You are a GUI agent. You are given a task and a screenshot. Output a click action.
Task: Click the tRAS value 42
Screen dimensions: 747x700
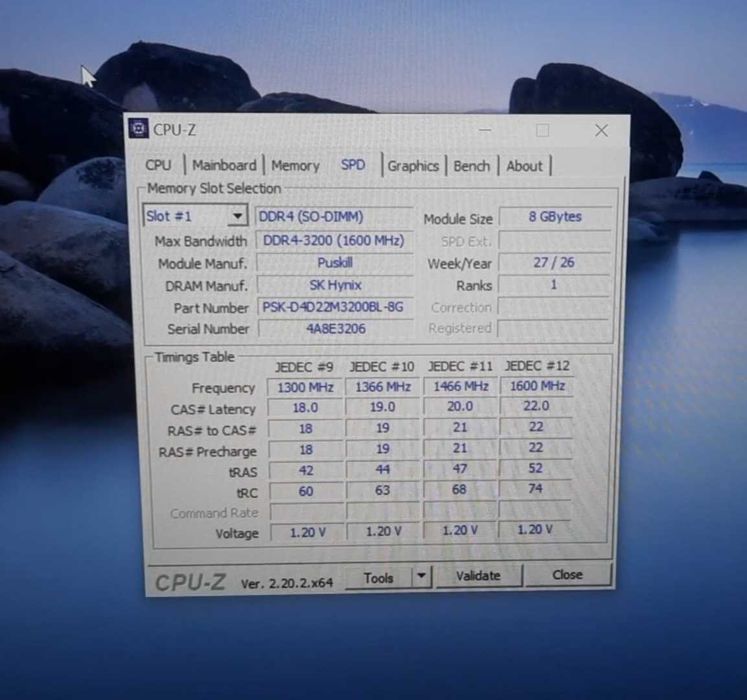[x=306, y=471]
